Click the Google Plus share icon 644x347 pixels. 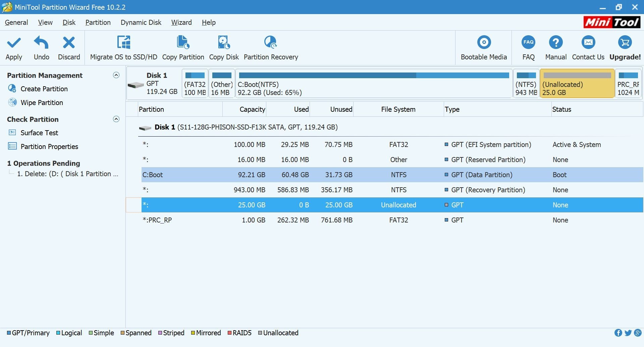[638, 333]
